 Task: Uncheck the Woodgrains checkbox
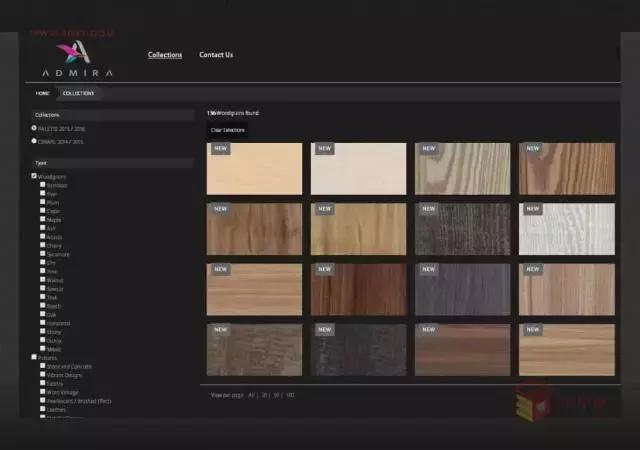tap(34, 176)
